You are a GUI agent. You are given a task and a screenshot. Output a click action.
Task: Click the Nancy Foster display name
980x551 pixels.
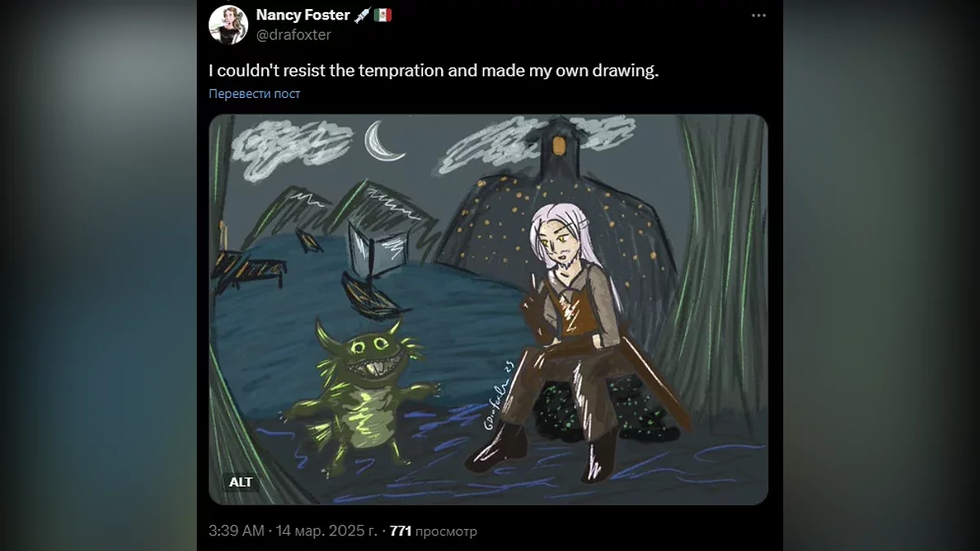tap(302, 16)
